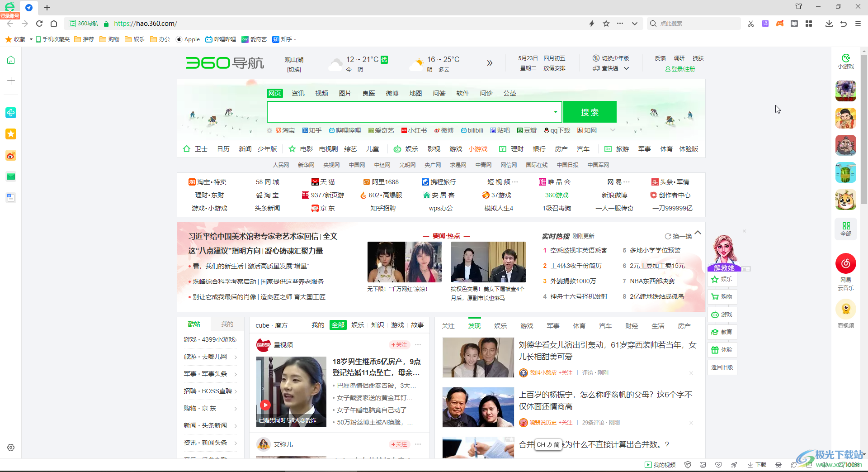Open 哔哩哔哩 bookmark in bookmarks bar
Viewport: 868px width, 472px height.
tap(221, 39)
